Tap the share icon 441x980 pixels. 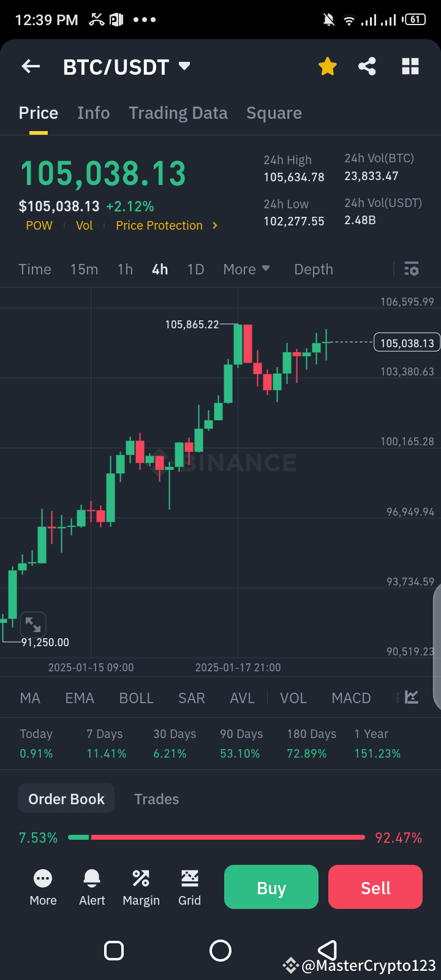[367, 66]
